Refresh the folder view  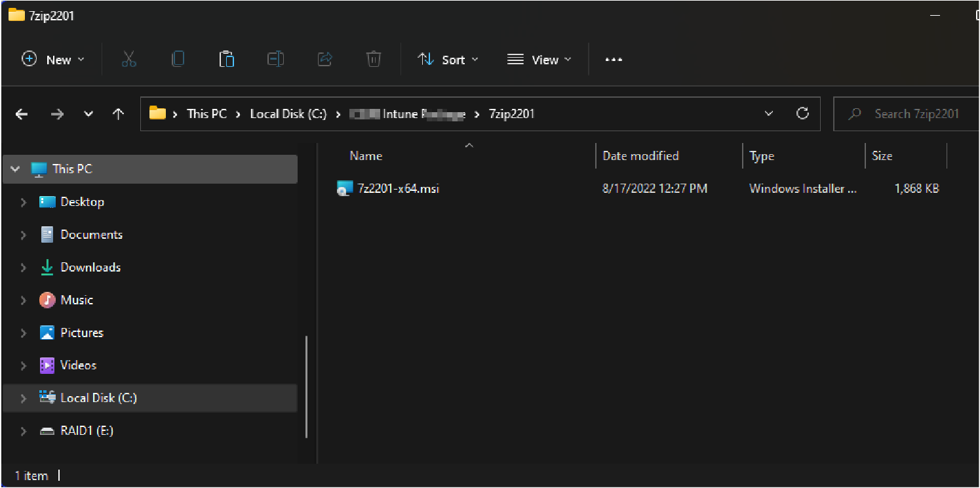click(802, 113)
